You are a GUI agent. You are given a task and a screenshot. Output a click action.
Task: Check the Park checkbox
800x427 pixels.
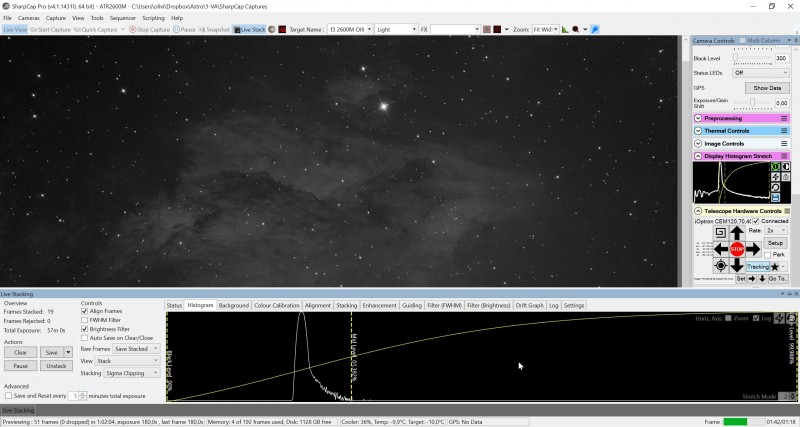click(767, 255)
